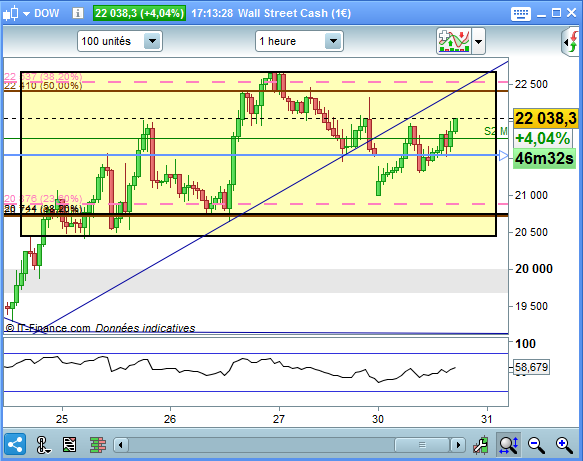The image size is (583, 461).
Task: Click the 22 410 (50,00%) Fibonacci label
Action: click(43, 86)
